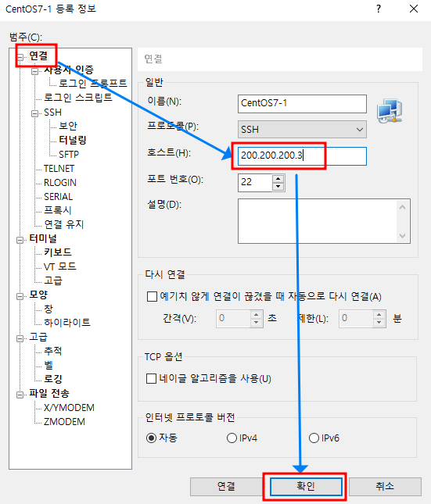Select 벨 in the tree
431x504 pixels.
click(48, 365)
